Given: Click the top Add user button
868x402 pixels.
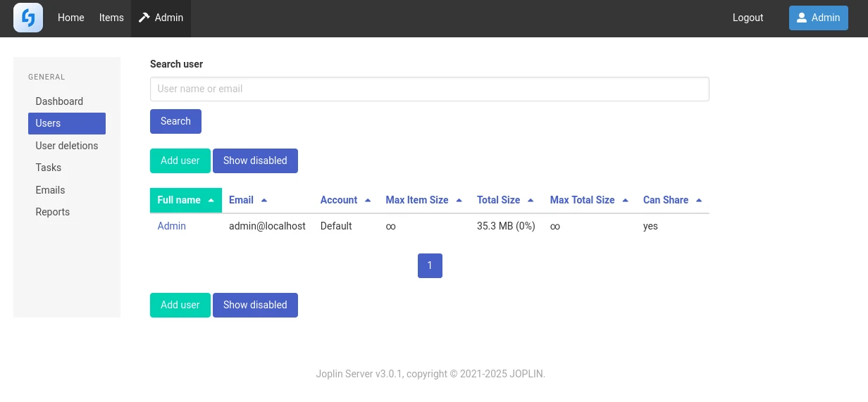Looking at the screenshot, I should (x=180, y=161).
